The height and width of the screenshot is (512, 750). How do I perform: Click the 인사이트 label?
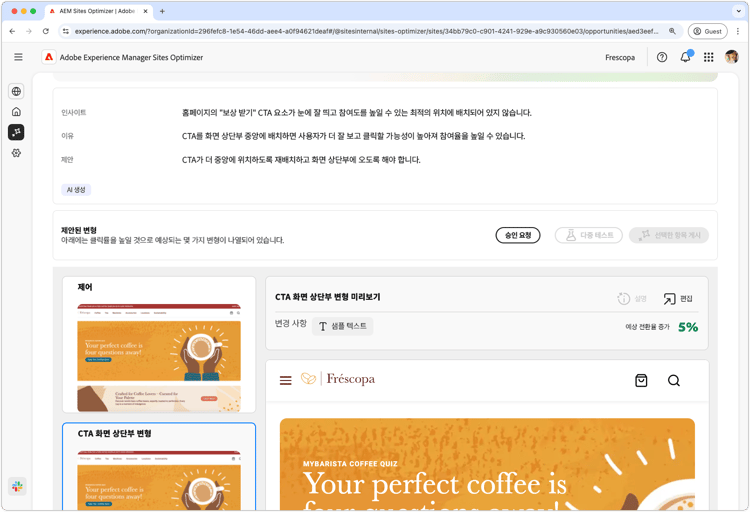[74, 112]
